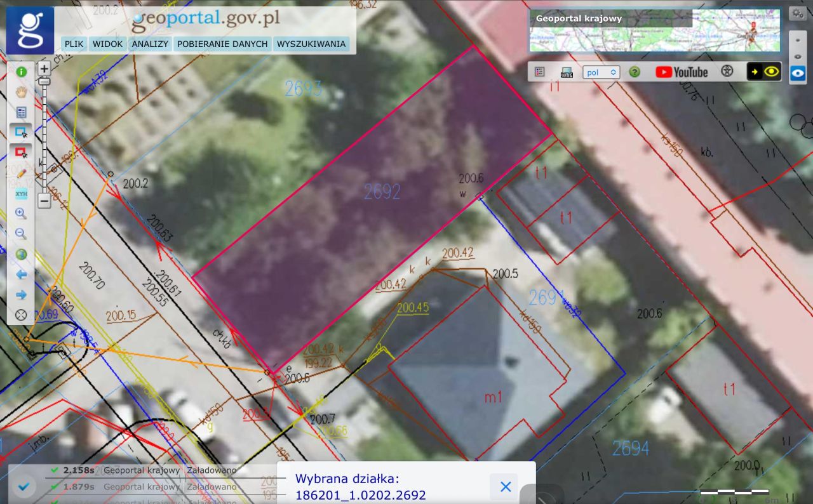Open the pol language dropdown
Image resolution: width=813 pixels, height=504 pixels.
[601, 72]
